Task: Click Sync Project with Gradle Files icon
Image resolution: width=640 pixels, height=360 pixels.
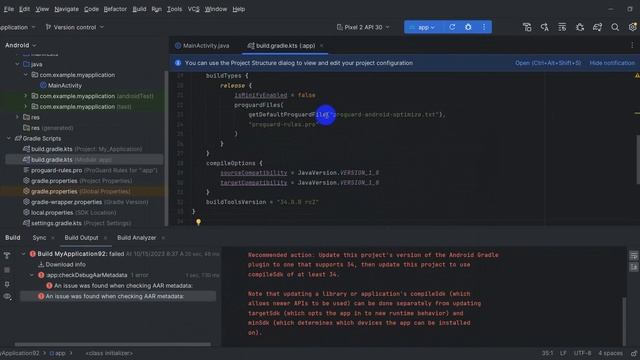Action: pyautogui.click(x=598, y=27)
